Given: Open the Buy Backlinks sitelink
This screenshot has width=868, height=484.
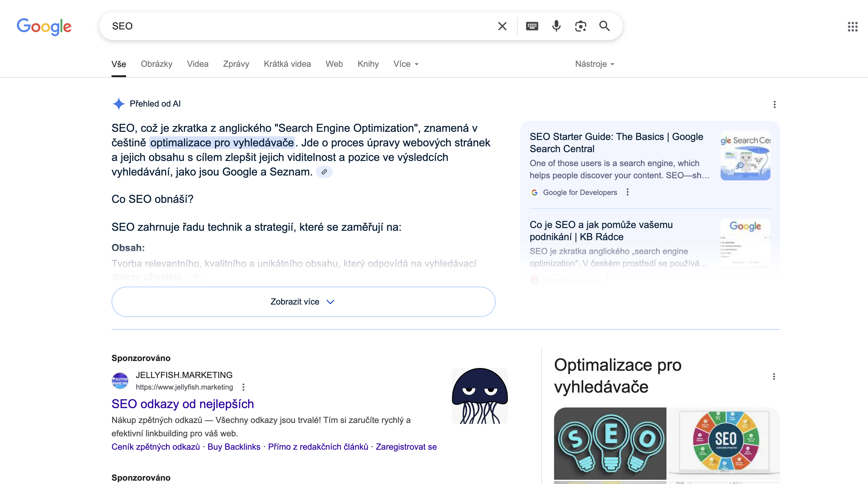Looking at the screenshot, I should pyautogui.click(x=234, y=447).
